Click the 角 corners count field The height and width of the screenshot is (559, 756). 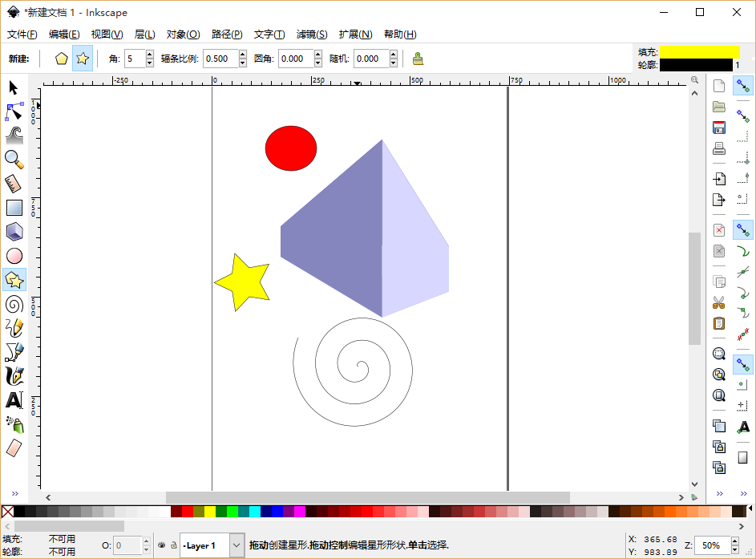pos(134,59)
